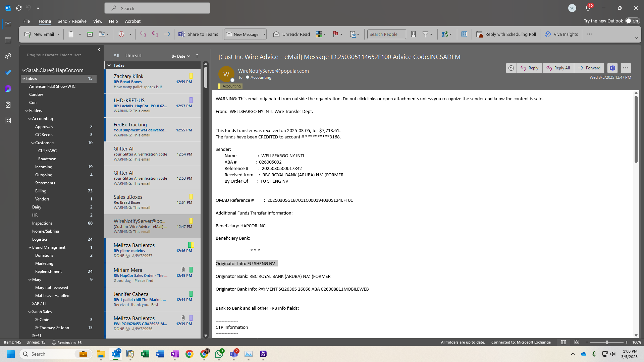Viewport: 644px width, 362px height.
Task: Toggle Unread/ Read status button
Action: [291, 34]
